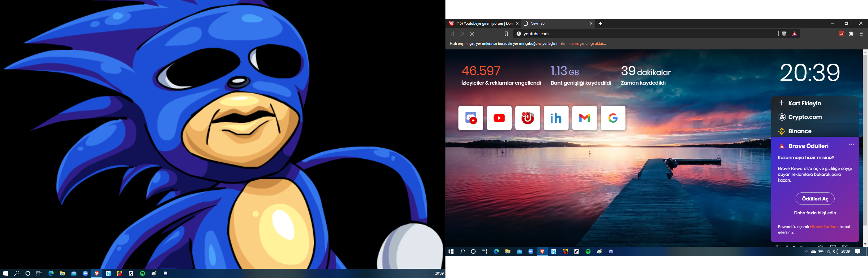Open OneDrive cloud icon in system tray

coord(814,251)
